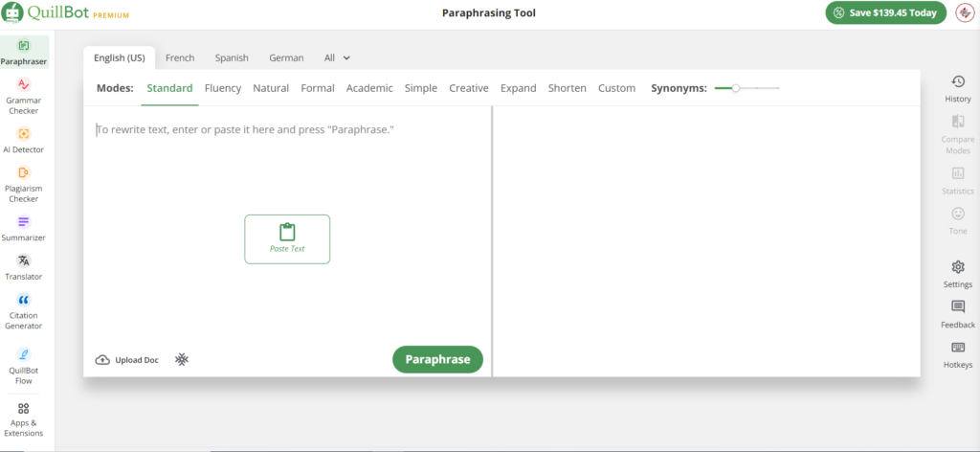Open Apps & Extensions
The image size is (980, 452).
click(x=24, y=419)
